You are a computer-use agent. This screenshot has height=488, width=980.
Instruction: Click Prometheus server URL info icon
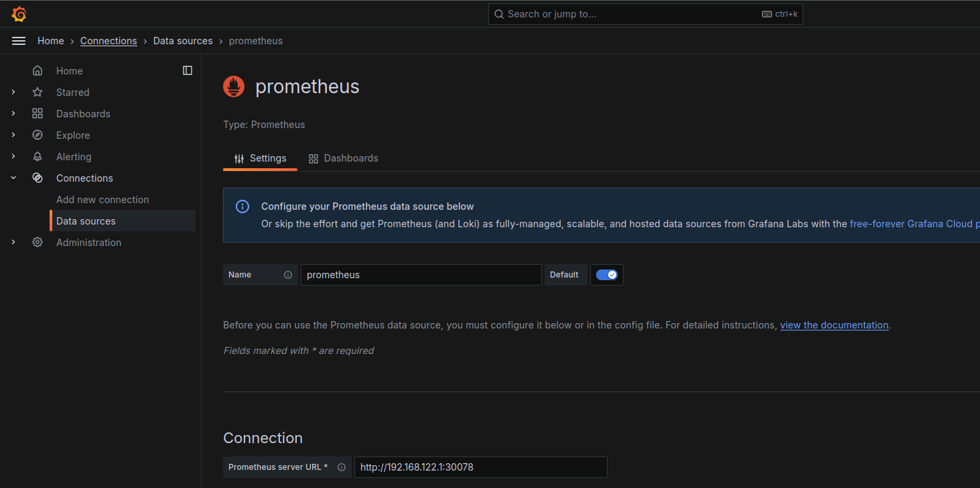coord(342,467)
